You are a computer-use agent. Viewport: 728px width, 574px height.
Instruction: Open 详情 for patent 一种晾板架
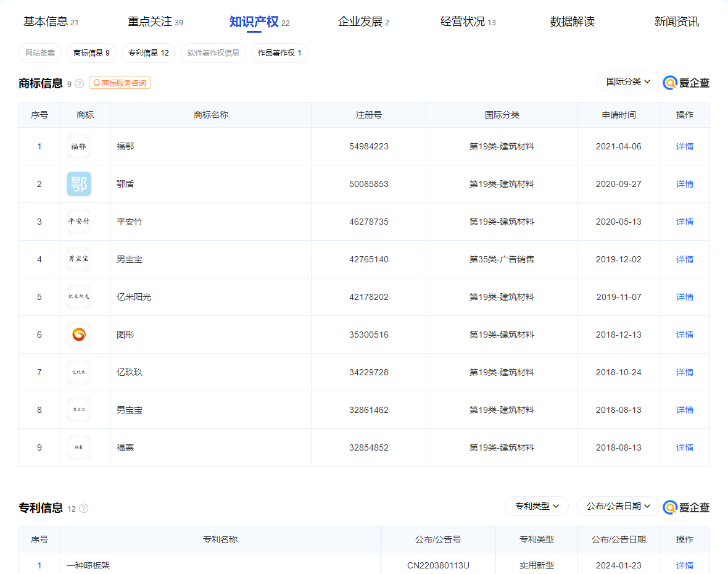click(x=685, y=565)
